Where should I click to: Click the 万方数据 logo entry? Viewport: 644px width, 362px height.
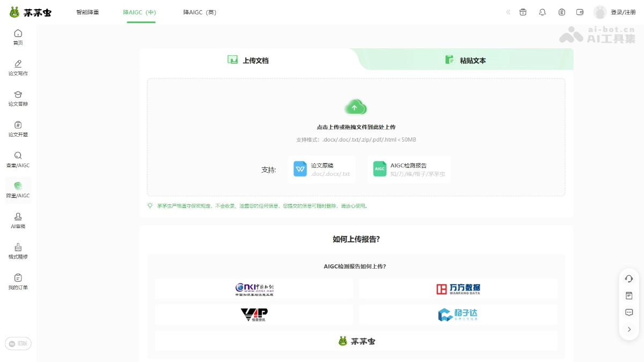click(x=458, y=289)
